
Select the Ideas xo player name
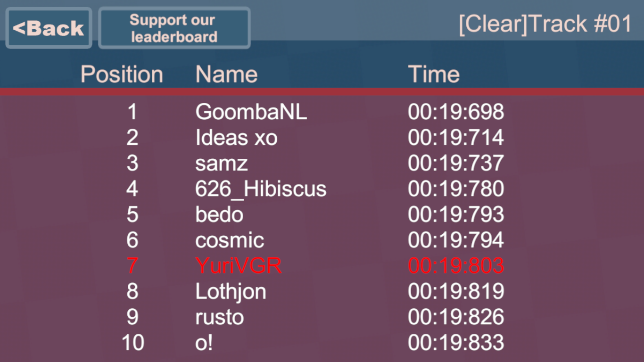coord(236,138)
